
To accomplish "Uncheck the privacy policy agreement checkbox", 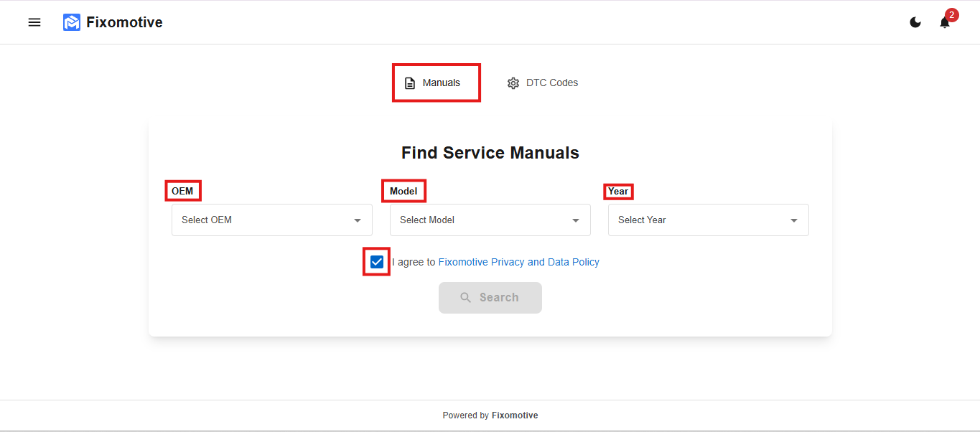I will [x=377, y=262].
